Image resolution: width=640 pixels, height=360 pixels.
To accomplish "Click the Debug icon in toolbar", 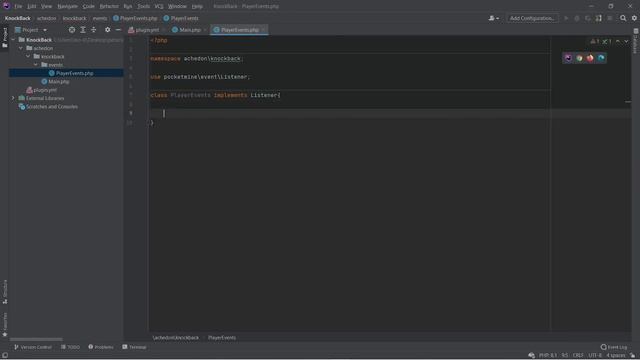I will 577,18.
